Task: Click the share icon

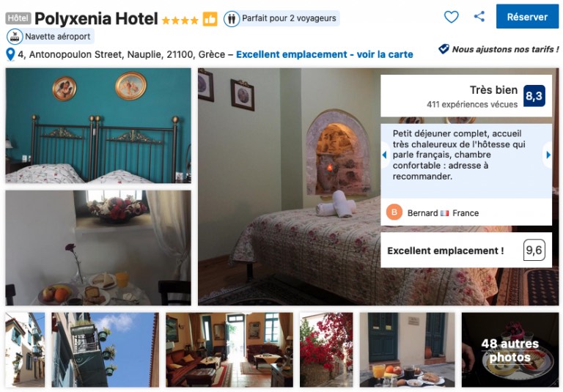Action: click(x=479, y=17)
